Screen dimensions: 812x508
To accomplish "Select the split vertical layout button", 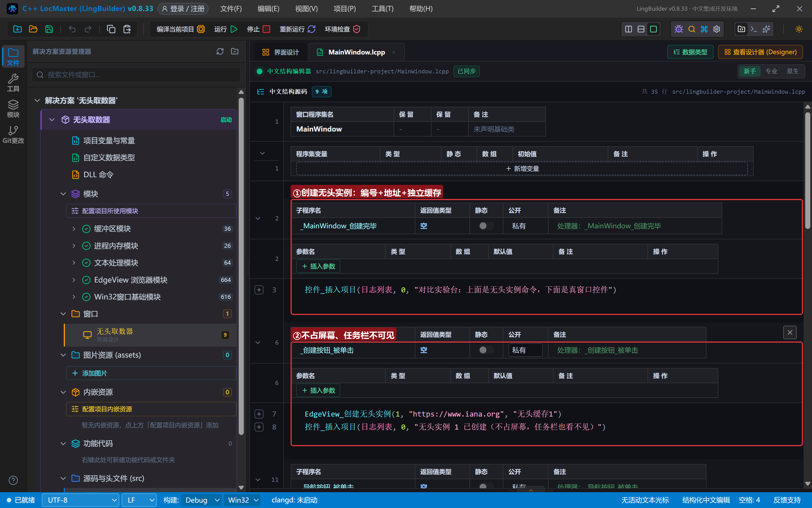I will coord(628,29).
